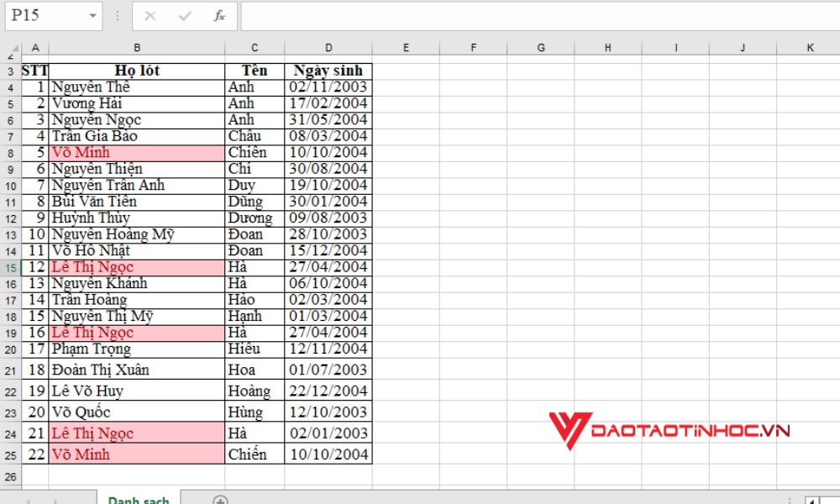Switch to the Danh sach sheet tab
This screenshot has height=504, width=840.
click(x=138, y=498)
